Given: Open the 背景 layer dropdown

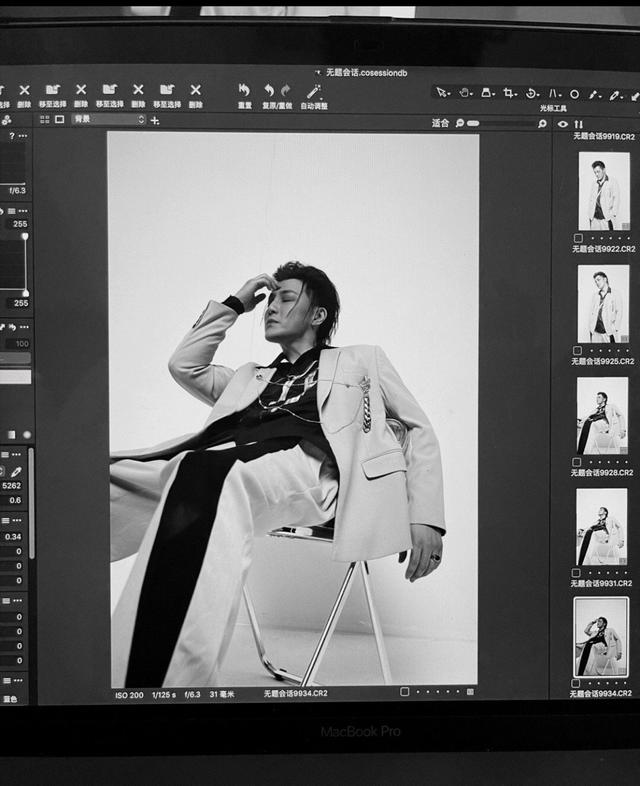Looking at the screenshot, I should click(x=108, y=119).
